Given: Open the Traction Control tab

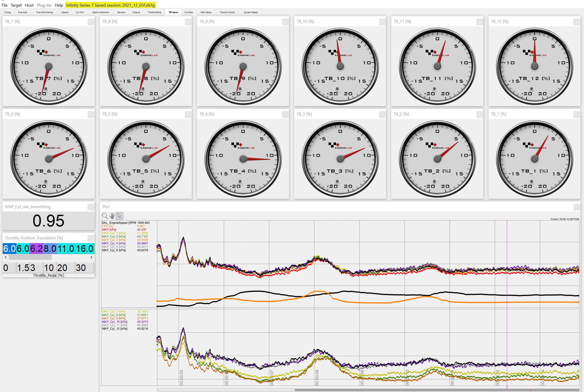Looking at the screenshot, I should tap(227, 12).
